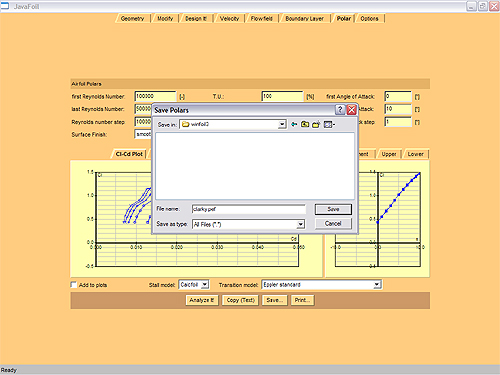
Task: Close the Save Polars dialog with the X
Action: (x=352, y=110)
